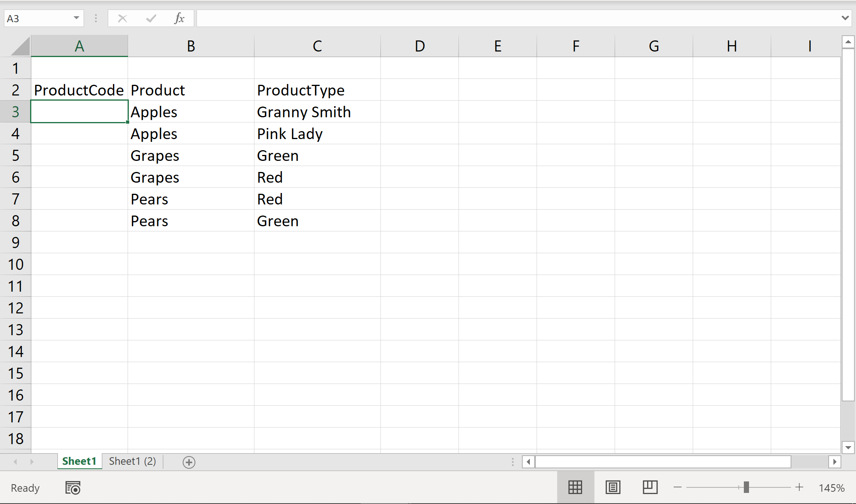856x504 pixels.
Task: Click the 145% zoom level button
Action: pyautogui.click(x=831, y=488)
